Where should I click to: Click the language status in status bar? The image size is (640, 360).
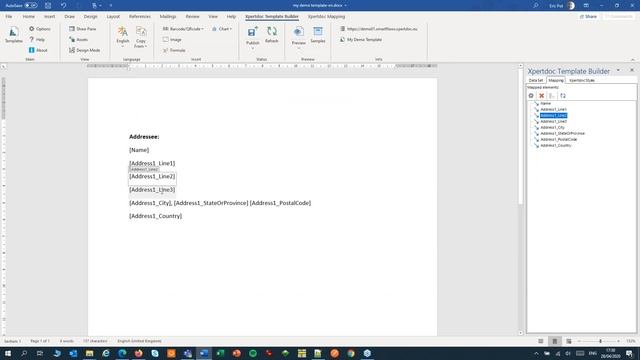[139, 341]
